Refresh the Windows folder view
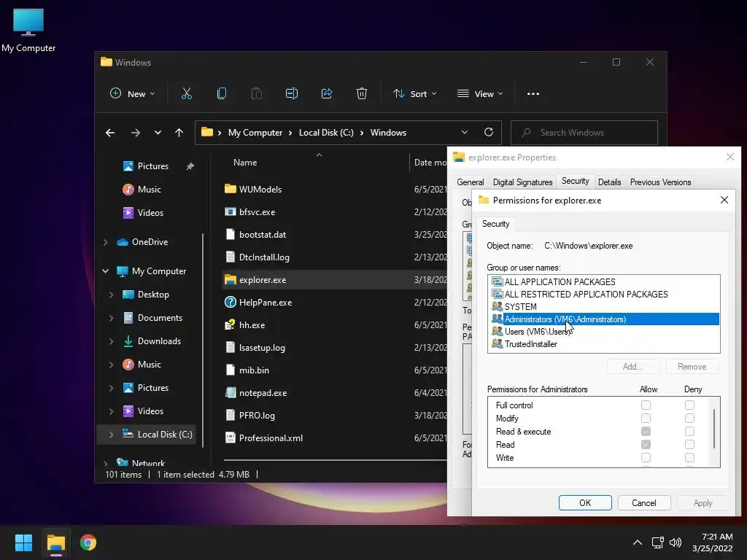The height and width of the screenshot is (560, 747). coord(489,133)
